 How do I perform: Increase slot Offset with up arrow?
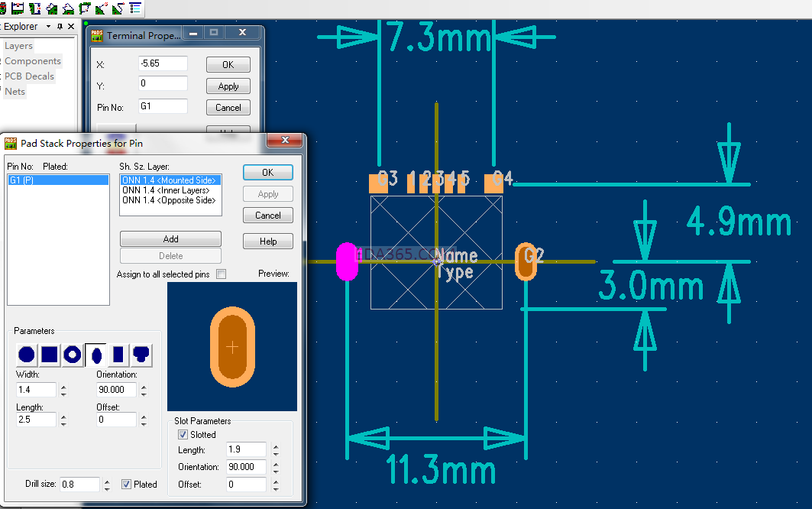pyautogui.click(x=276, y=481)
